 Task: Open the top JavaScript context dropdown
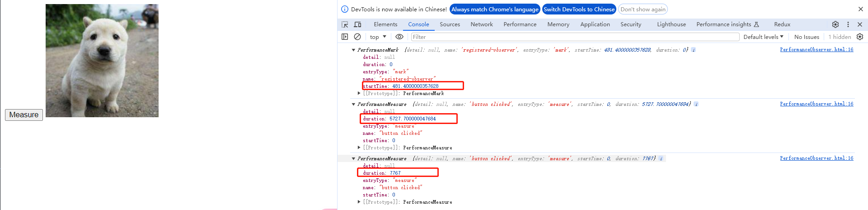click(x=378, y=37)
